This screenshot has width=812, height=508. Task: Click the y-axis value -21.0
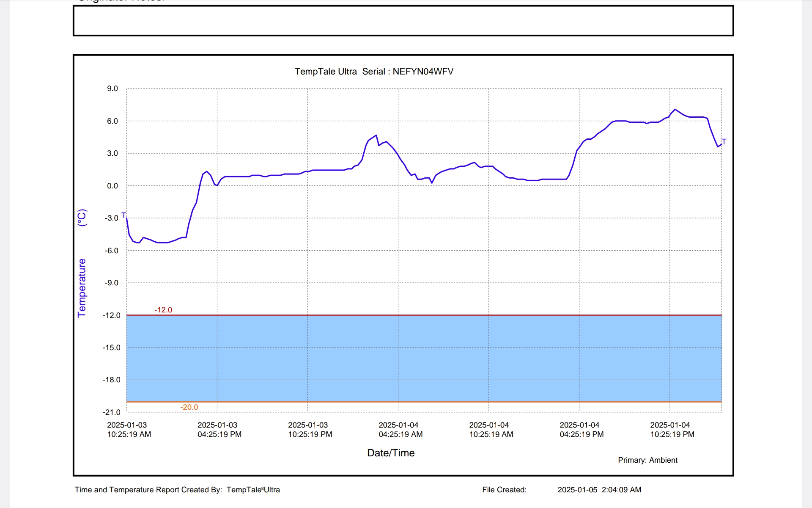point(112,412)
